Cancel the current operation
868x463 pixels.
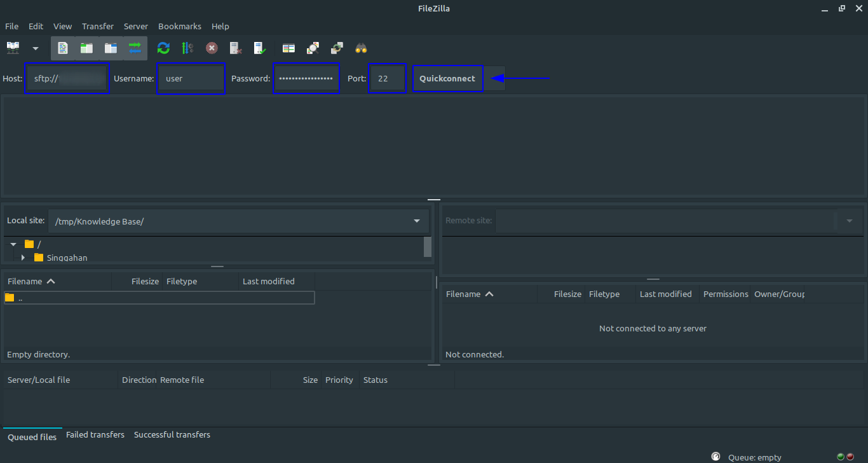coord(212,48)
